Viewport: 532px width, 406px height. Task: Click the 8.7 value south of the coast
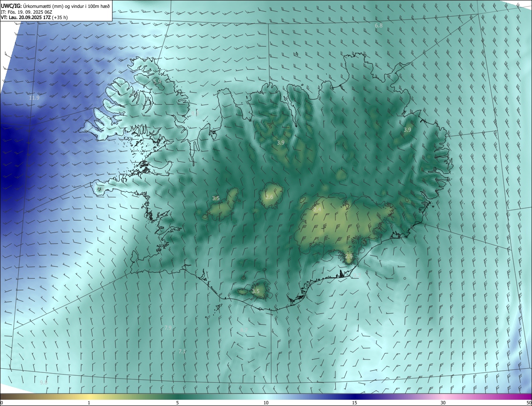tap(244, 330)
